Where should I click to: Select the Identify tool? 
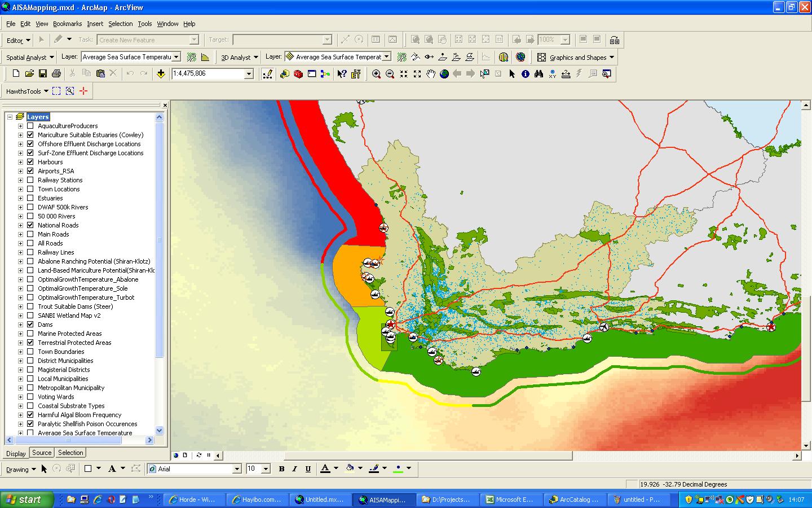click(x=526, y=74)
